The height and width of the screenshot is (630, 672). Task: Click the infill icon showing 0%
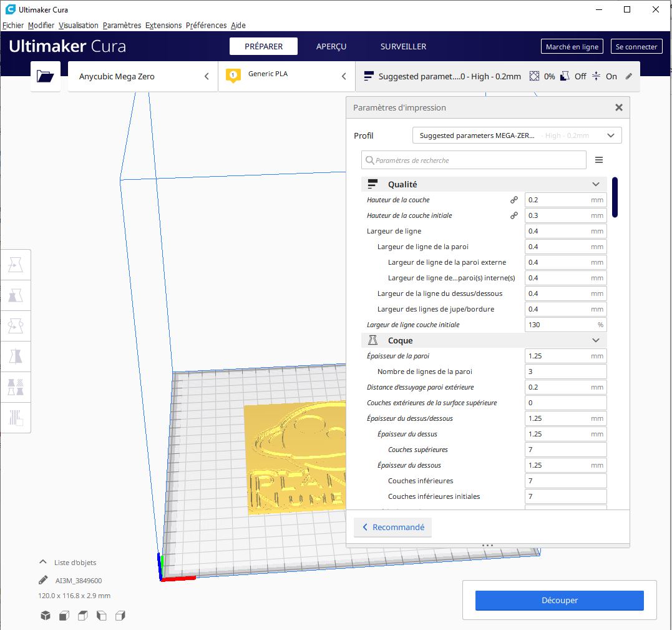[534, 76]
